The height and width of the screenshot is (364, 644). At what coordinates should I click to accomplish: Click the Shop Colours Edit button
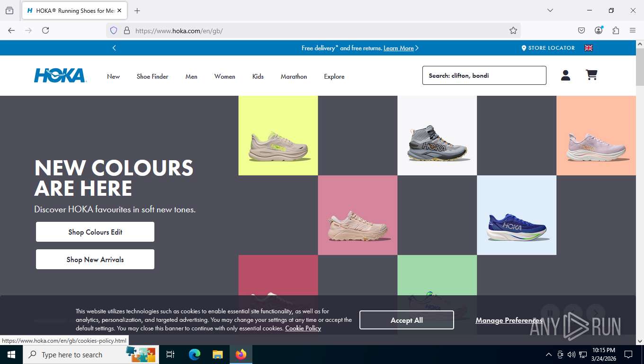tap(95, 232)
